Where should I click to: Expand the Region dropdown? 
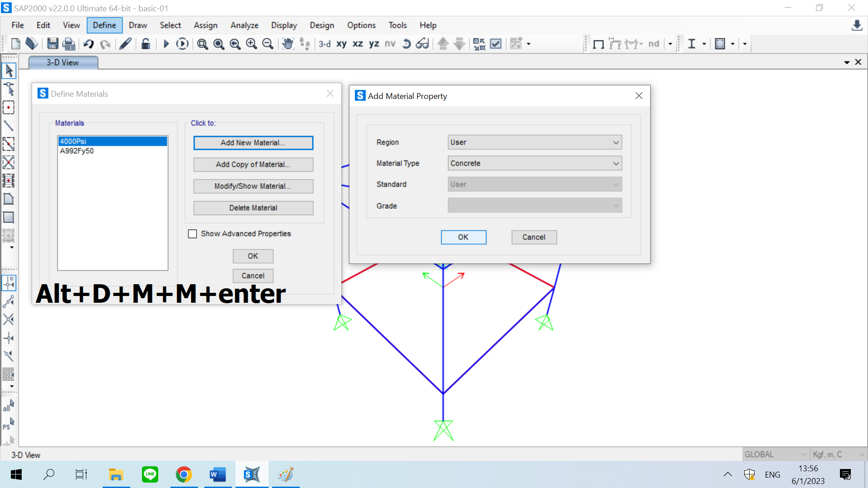(x=534, y=142)
